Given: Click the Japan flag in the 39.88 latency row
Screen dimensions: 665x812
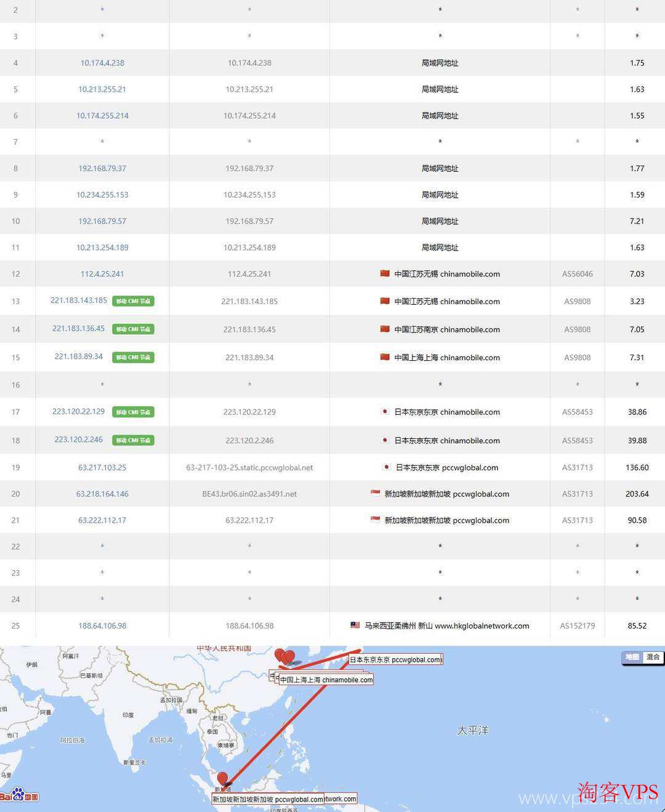Looking at the screenshot, I should click(x=385, y=440).
